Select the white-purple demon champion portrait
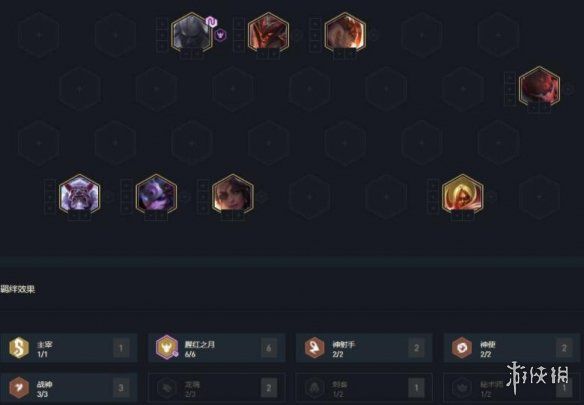 point(79,195)
